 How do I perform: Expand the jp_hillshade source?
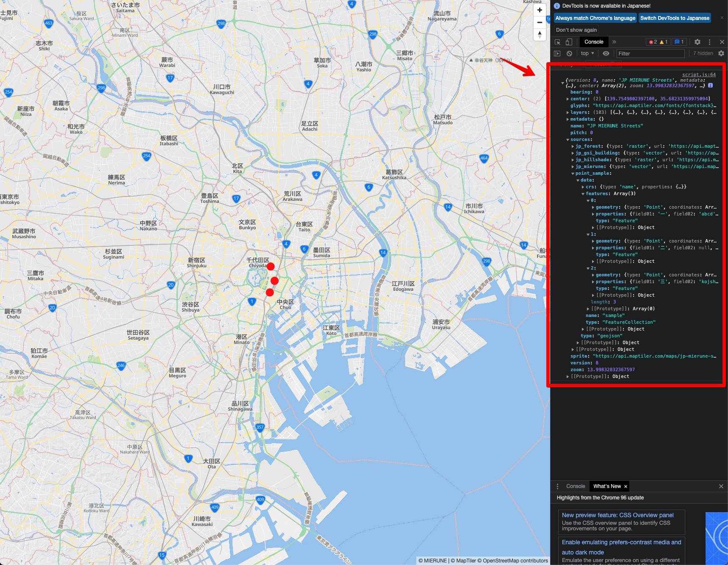click(573, 160)
